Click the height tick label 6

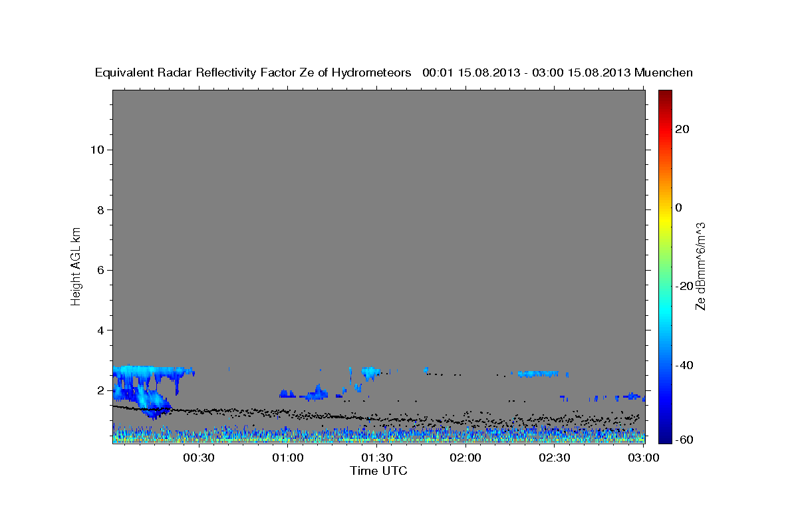click(100, 270)
